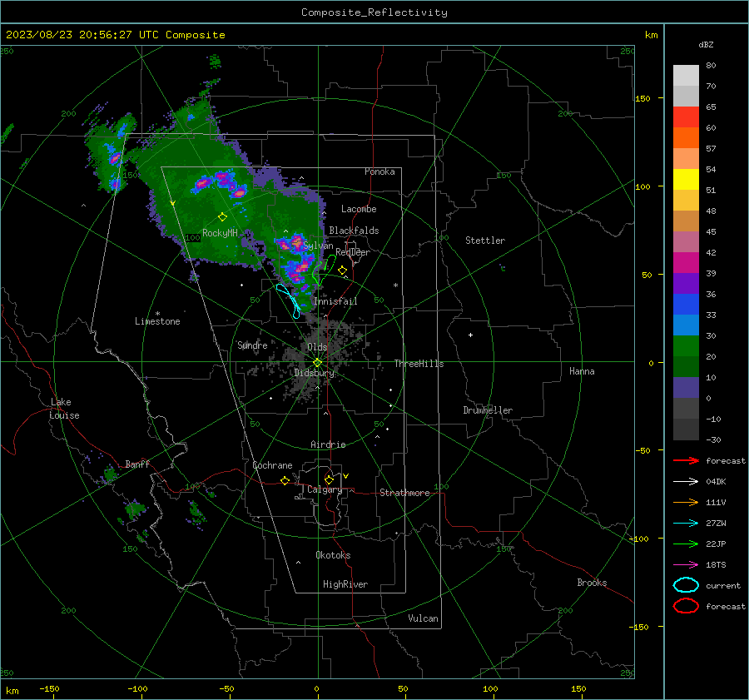Select the Banff label

137,464
